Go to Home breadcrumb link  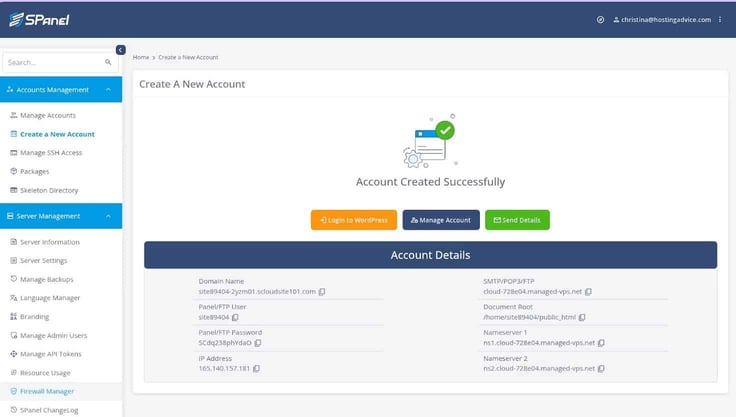(x=140, y=57)
